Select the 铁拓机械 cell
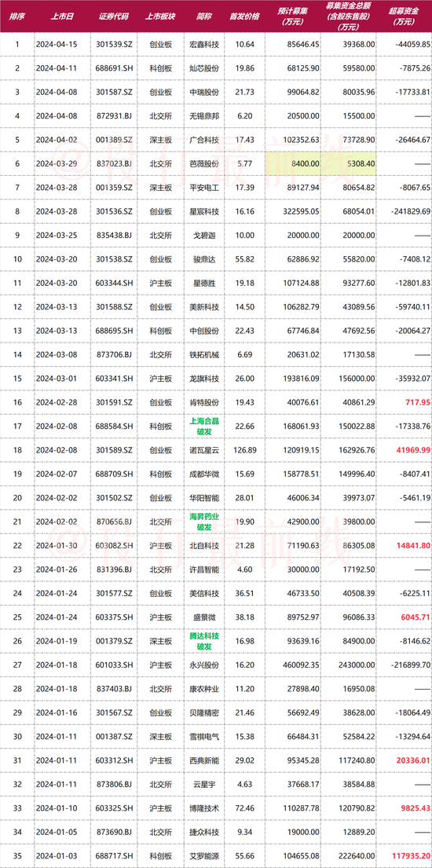 coord(203,354)
